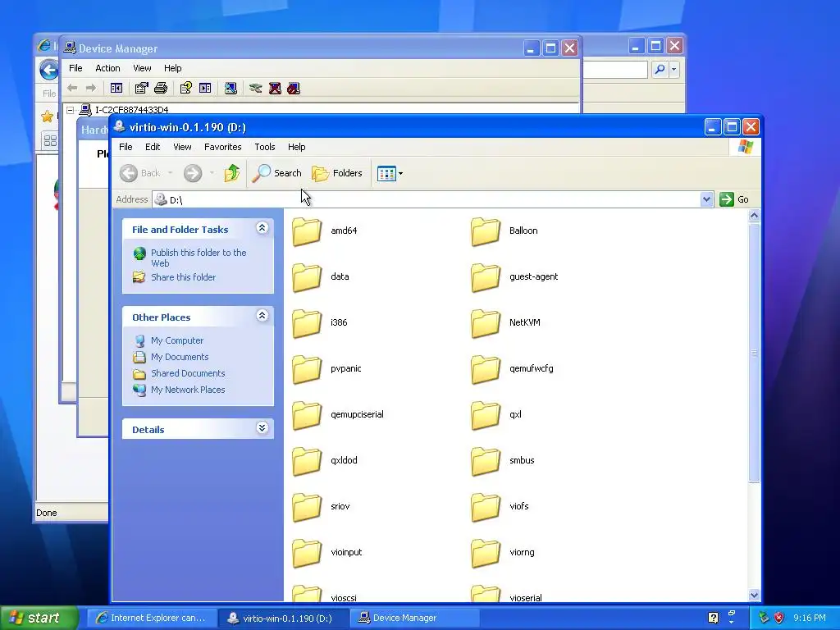Click the vertical scrollbar thumb in Explorer
Screen dimensions: 840x630
pos(754,353)
